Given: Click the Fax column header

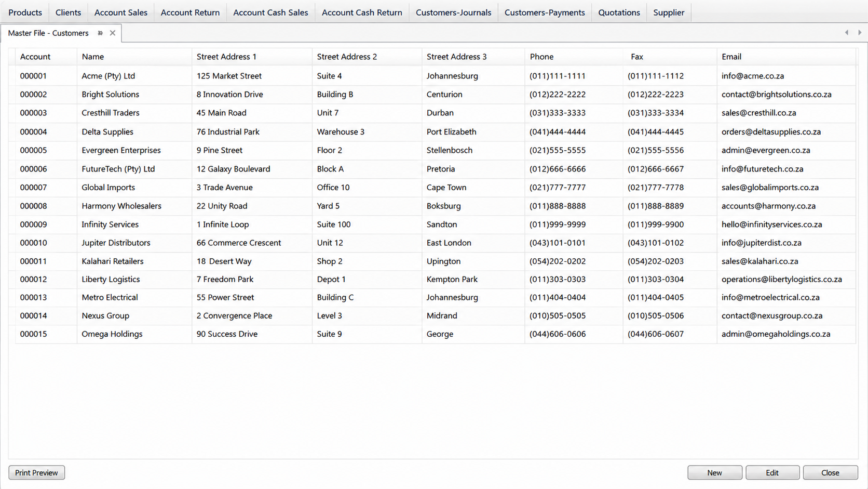Looking at the screenshot, I should [670, 57].
